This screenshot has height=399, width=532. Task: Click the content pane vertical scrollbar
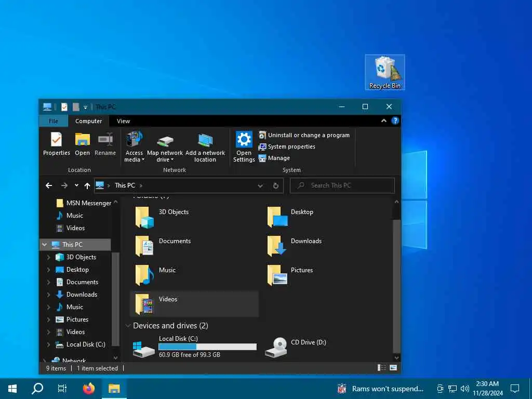(x=396, y=286)
